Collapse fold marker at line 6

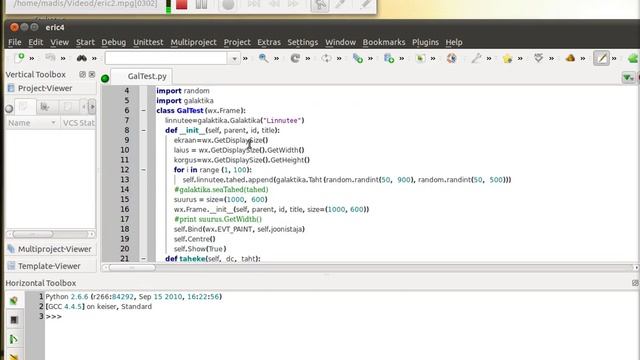pyautogui.click(x=143, y=110)
